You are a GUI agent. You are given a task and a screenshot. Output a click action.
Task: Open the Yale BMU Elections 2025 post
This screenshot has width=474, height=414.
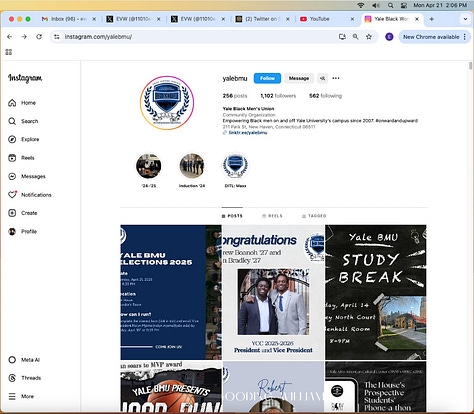(x=171, y=292)
